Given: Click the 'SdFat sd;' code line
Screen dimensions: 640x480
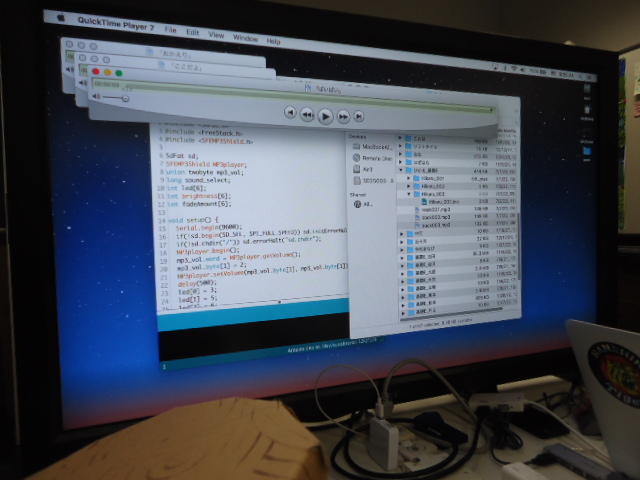Looking at the screenshot, I should (182, 156).
